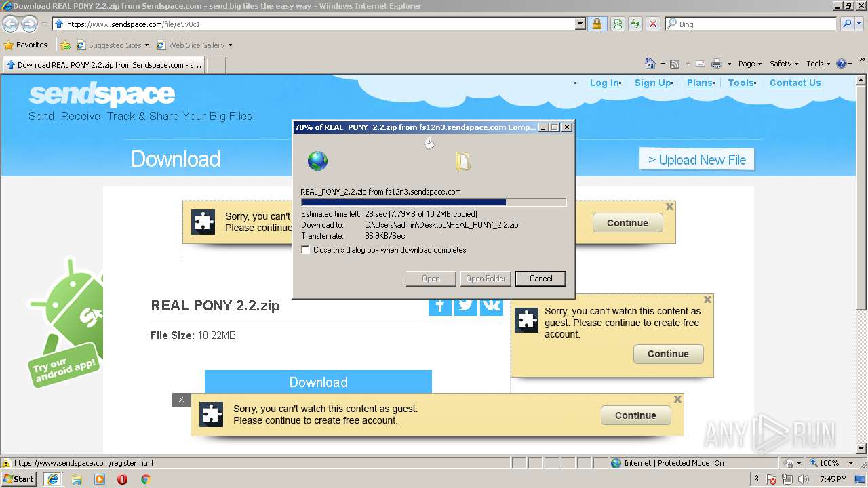Click the Bing search magnifier button
The width and height of the screenshot is (868, 488).
pyautogui.click(x=847, y=24)
